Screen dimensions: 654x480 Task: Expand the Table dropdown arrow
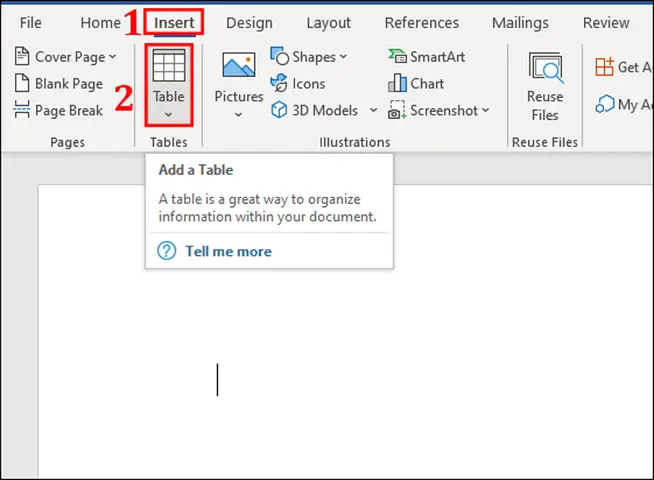click(x=168, y=115)
